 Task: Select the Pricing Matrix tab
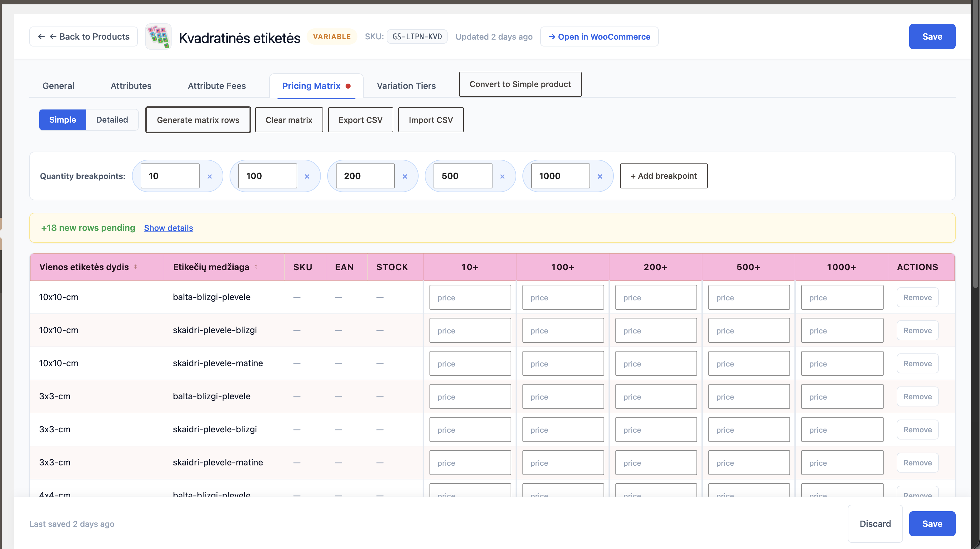point(316,85)
